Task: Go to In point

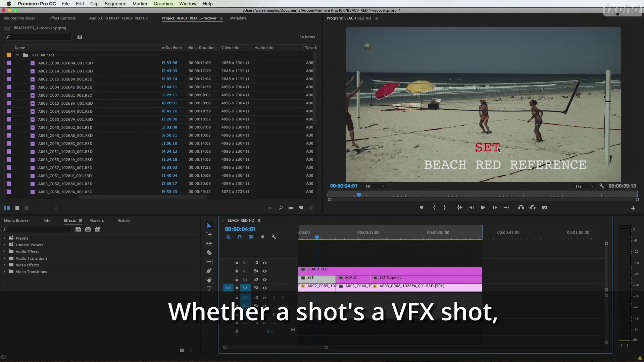Action: click(460, 208)
